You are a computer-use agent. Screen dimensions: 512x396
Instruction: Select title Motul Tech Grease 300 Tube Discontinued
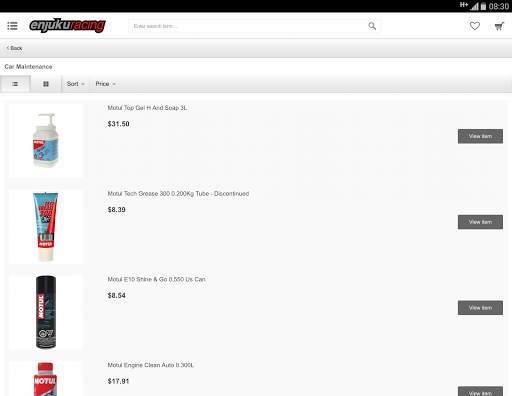coord(178,194)
